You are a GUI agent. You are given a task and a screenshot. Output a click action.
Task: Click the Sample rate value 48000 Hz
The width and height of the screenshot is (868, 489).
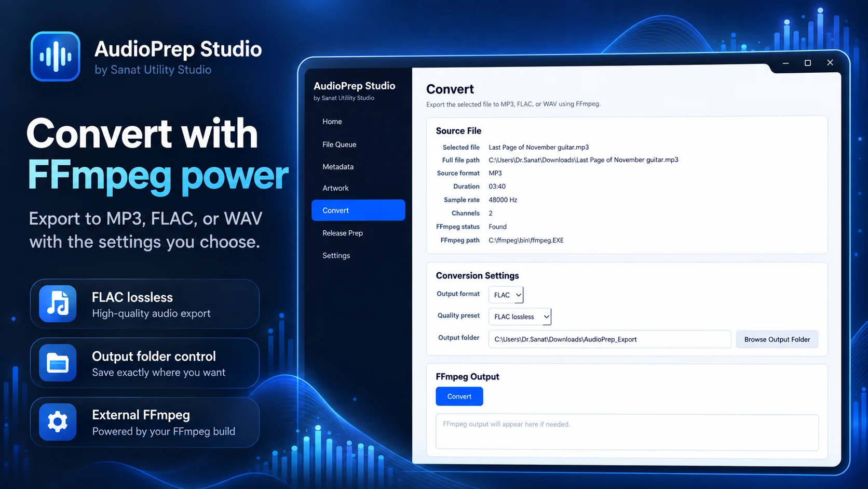click(x=503, y=200)
